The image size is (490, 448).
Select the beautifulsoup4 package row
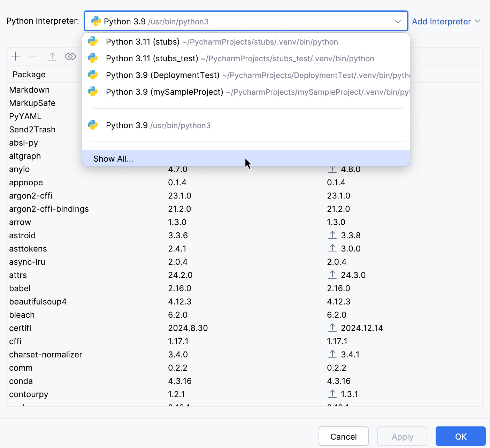(x=38, y=301)
